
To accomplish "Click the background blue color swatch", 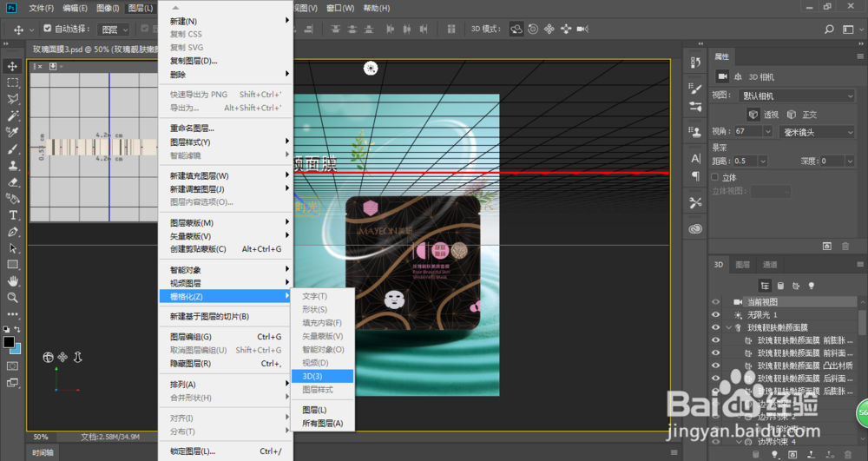I will point(17,349).
